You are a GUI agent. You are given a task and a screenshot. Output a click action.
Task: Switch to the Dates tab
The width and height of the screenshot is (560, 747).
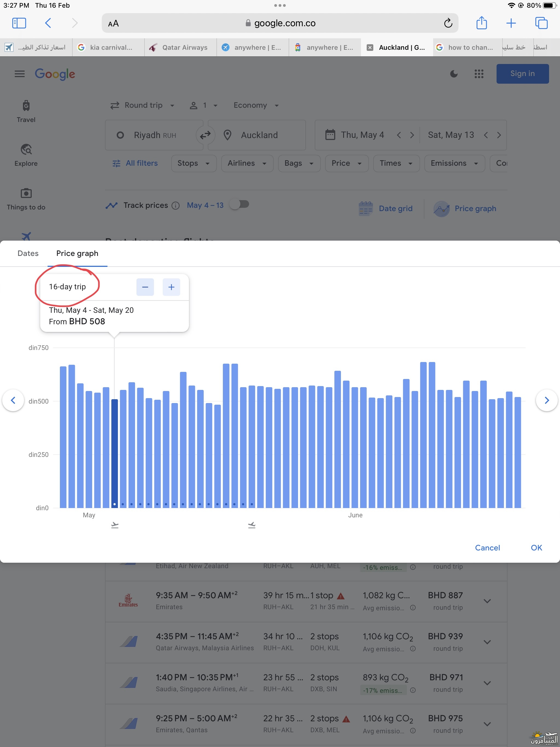coord(28,254)
